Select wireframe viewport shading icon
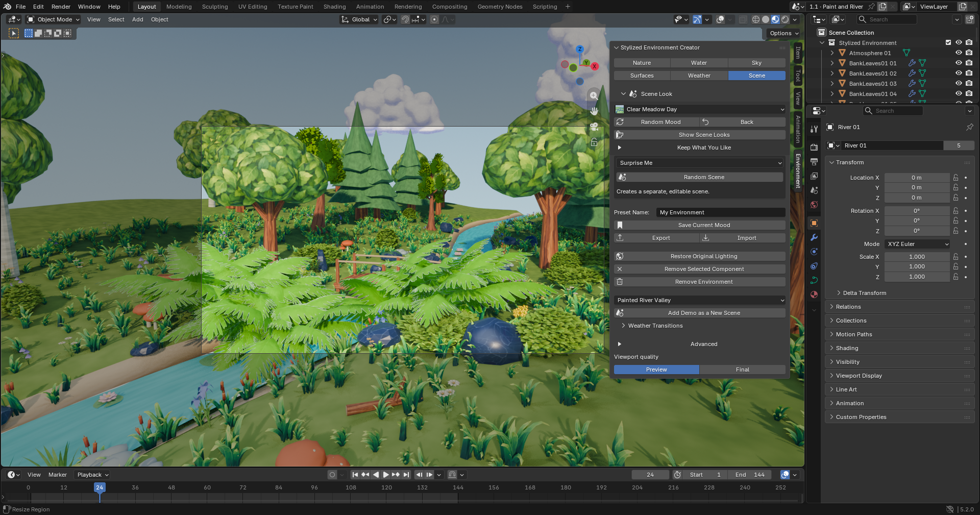This screenshot has width=980, height=515. point(756,19)
